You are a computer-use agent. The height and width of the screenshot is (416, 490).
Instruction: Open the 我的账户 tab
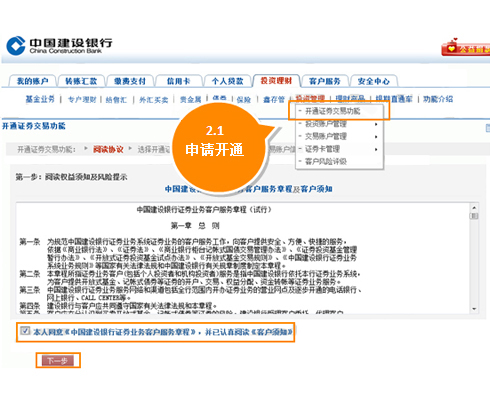[32, 81]
